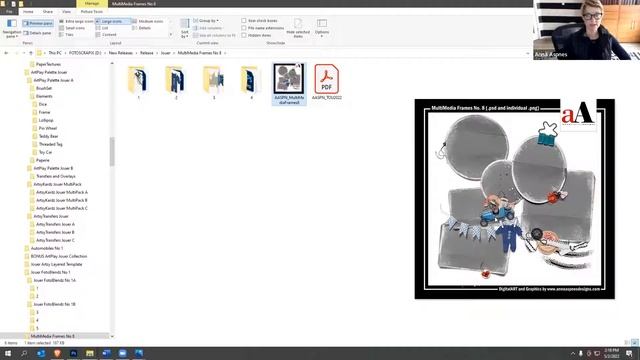Click Hide selected items button
The width and height of the screenshot is (640, 360).
tap(298, 28)
